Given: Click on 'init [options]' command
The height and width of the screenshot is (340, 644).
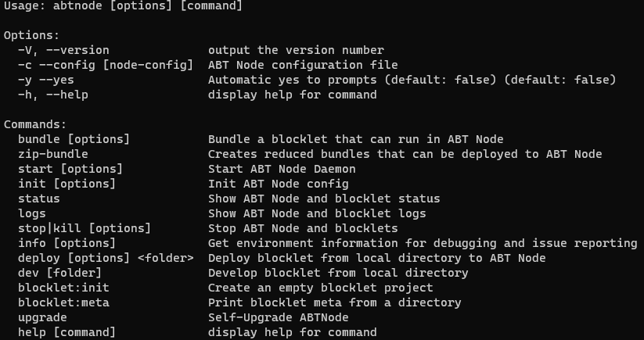Looking at the screenshot, I should coord(67,184).
